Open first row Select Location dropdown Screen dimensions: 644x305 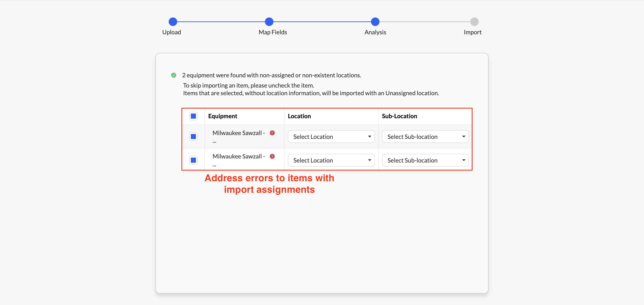coord(331,137)
